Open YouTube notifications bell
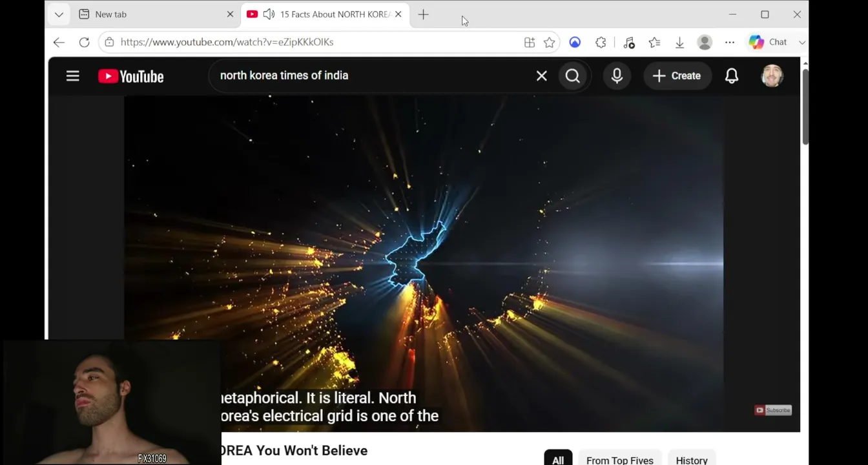 [732, 76]
